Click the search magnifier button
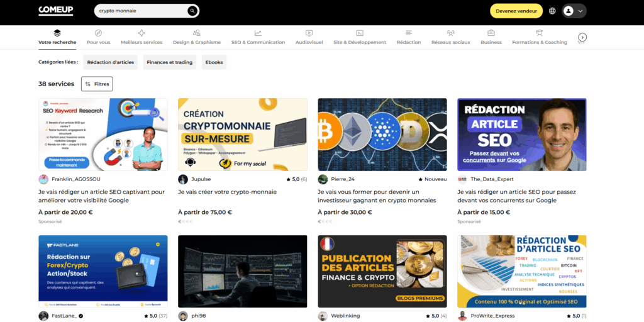Image resolution: width=644 pixels, height=322 pixels. click(x=192, y=11)
